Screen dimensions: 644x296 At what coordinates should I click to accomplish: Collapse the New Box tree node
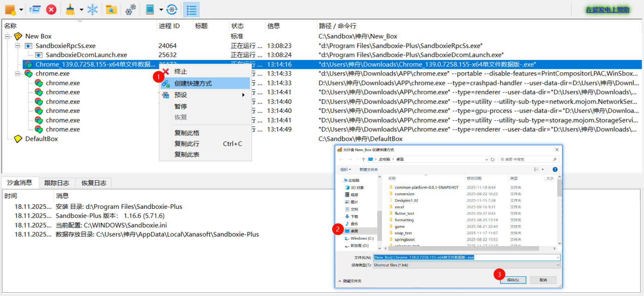[7, 36]
